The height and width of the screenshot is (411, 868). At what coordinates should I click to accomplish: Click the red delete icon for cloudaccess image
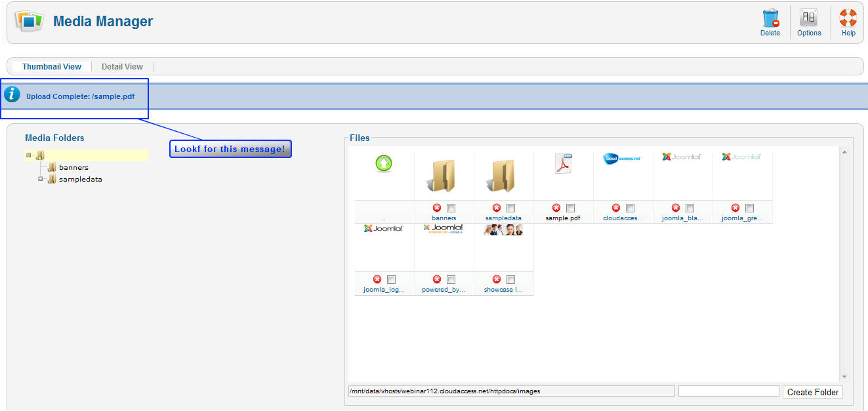tap(616, 208)
